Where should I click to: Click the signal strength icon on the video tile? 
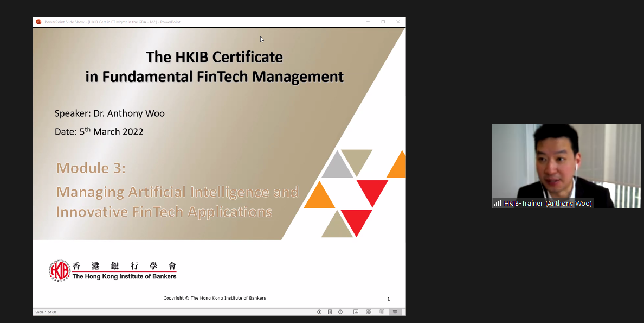point(498,203)
